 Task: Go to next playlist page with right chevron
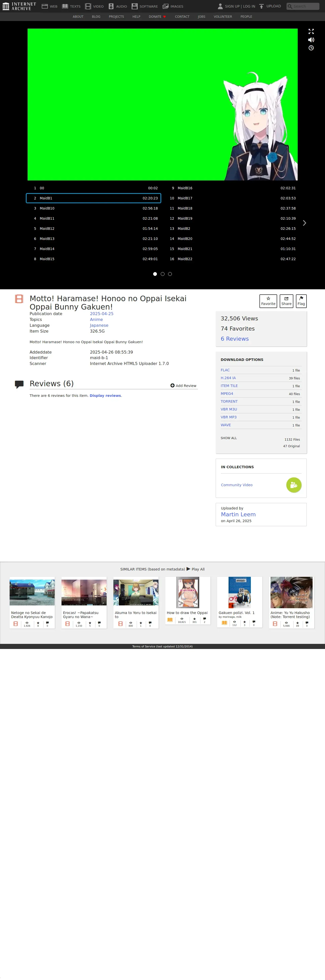coord(304,223)
